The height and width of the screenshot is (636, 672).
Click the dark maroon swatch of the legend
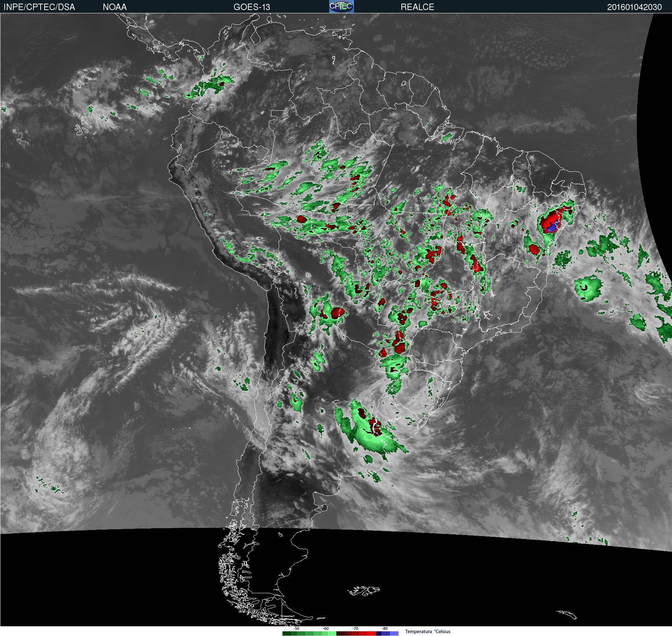[x=340, y=633]
